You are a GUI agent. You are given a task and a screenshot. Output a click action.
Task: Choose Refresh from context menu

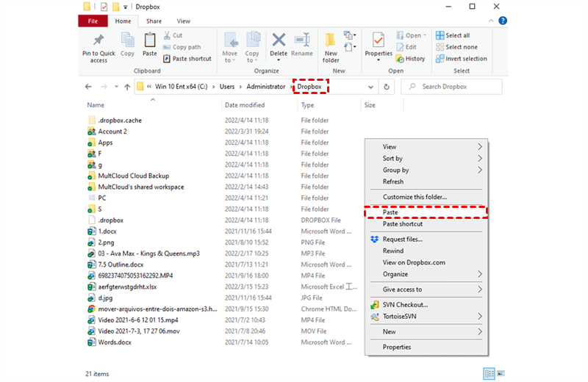426,181
